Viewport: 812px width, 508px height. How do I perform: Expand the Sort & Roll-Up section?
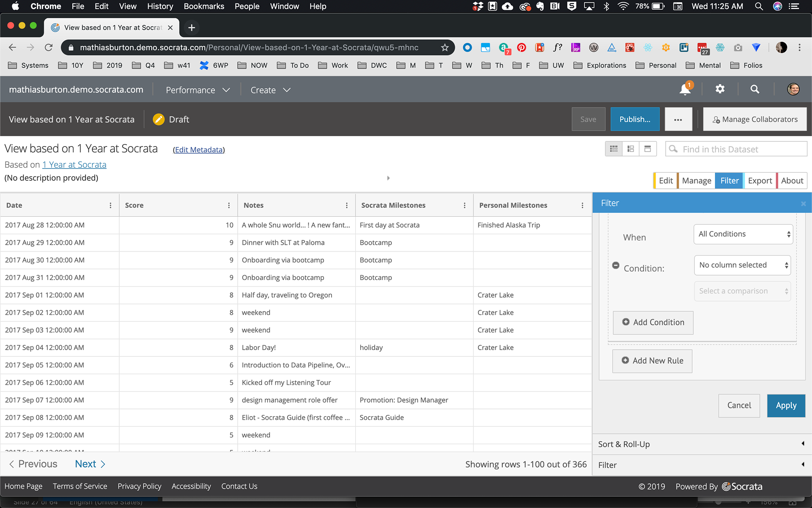click(702, 444)
